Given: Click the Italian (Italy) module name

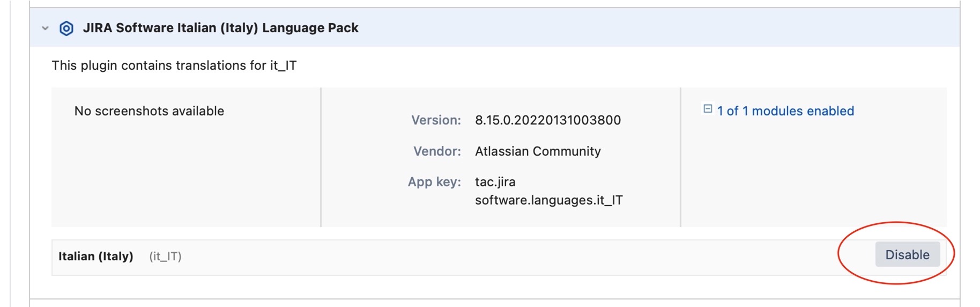Looking at the screenshot, I should click(x=96, y=257).
